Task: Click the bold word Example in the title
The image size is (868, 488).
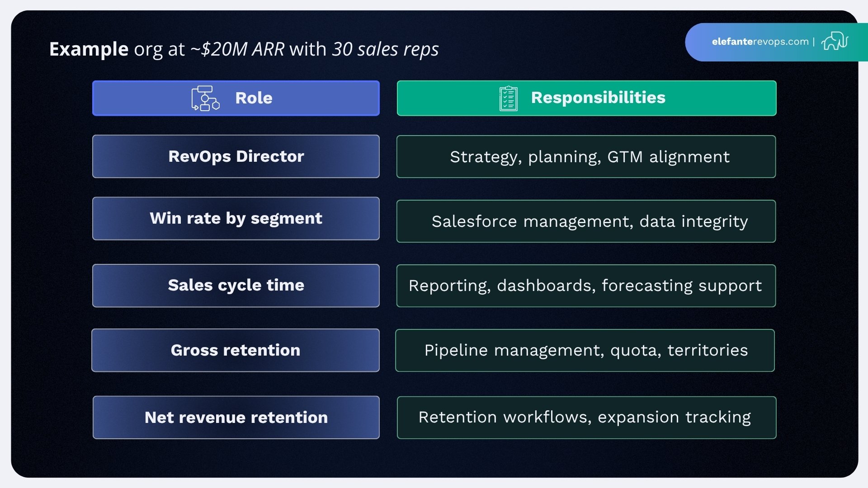Action: pyautogui.click(x=89, y=50)
